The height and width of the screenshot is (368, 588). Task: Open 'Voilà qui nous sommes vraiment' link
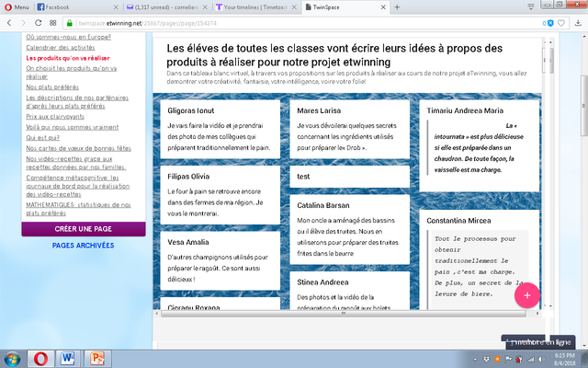72,127
